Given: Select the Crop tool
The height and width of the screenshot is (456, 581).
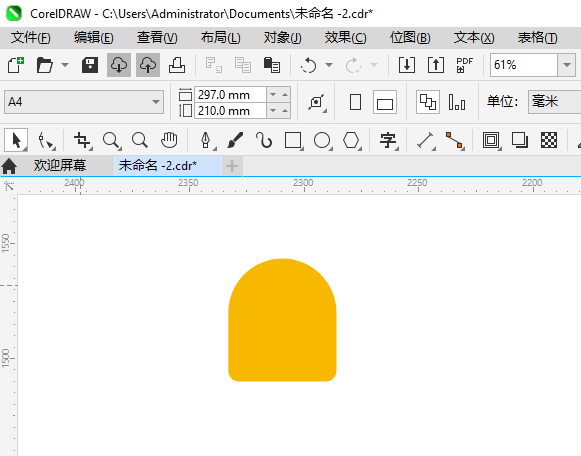Looking at the screenshot, I should tap(82, 141).
